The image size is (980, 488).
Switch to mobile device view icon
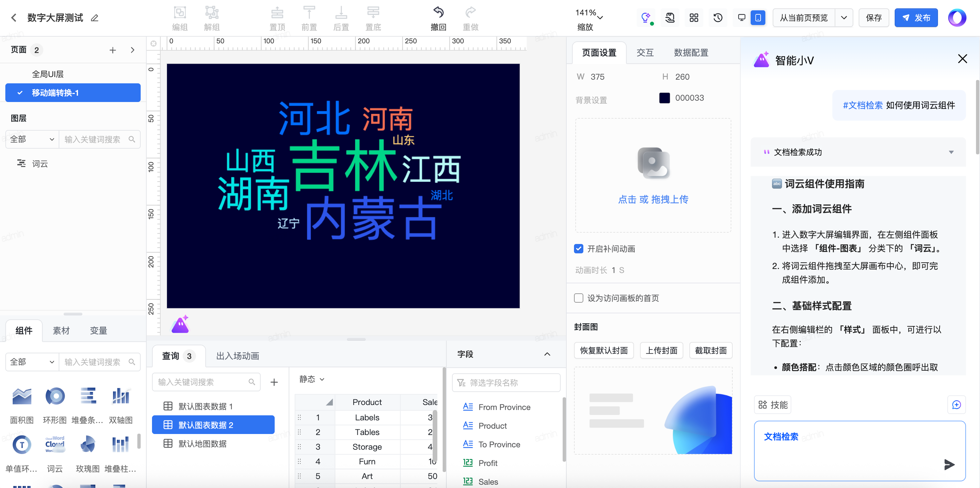pyautogui.click(x=758, y=18)
